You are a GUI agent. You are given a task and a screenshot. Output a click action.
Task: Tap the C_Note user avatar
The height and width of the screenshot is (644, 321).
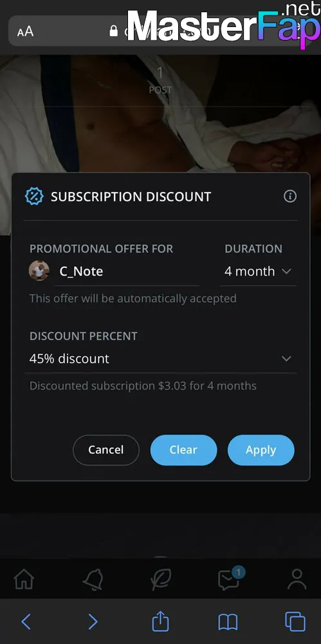tap(39, 271)
